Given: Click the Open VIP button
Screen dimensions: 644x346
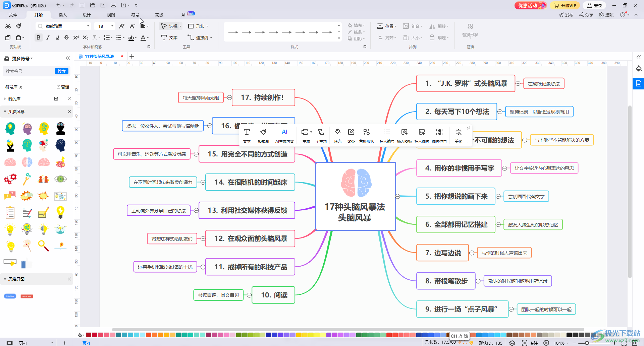Looking at the screenshot, I should (565, 5).
